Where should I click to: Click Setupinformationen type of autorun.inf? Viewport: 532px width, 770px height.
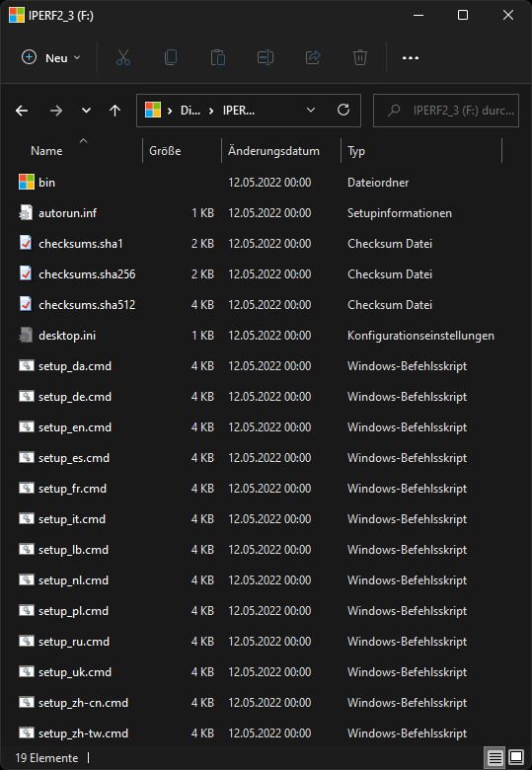[x=400, y=213]
